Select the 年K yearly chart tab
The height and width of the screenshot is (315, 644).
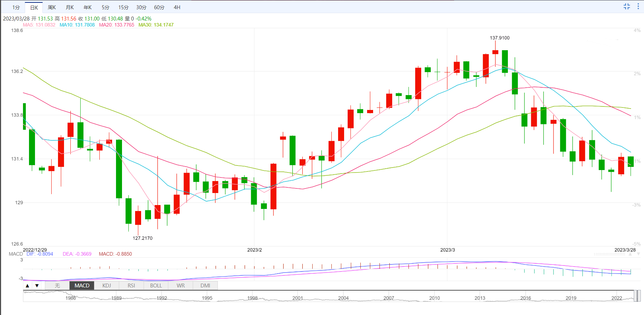pos(88,7)
